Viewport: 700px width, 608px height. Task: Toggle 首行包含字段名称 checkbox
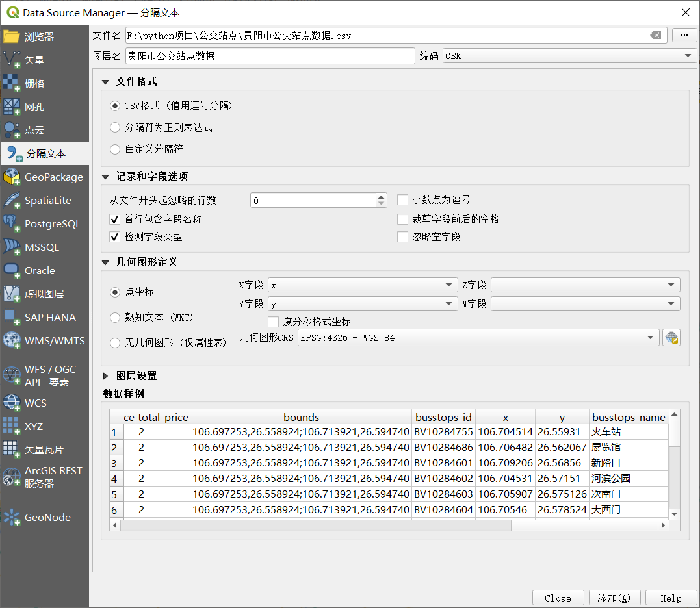click(115, 219)
